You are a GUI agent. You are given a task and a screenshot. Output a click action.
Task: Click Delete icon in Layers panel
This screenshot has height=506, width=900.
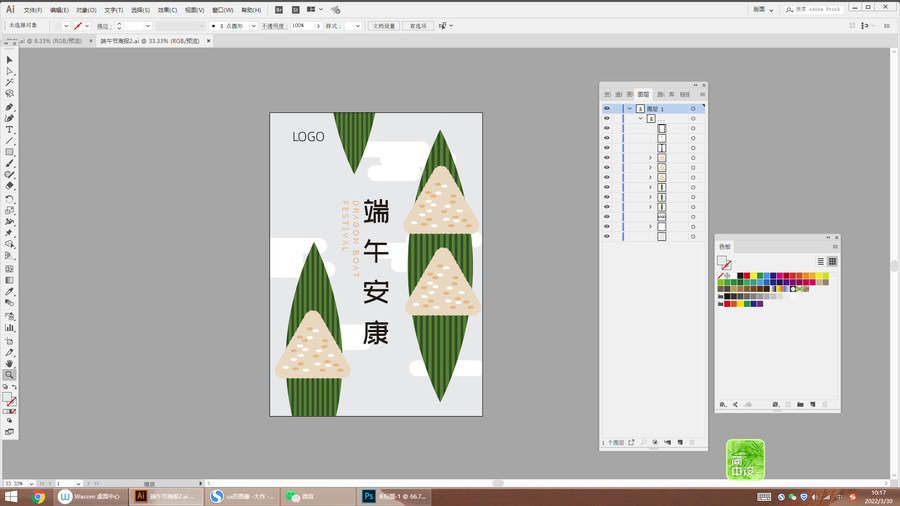(692, 442)
